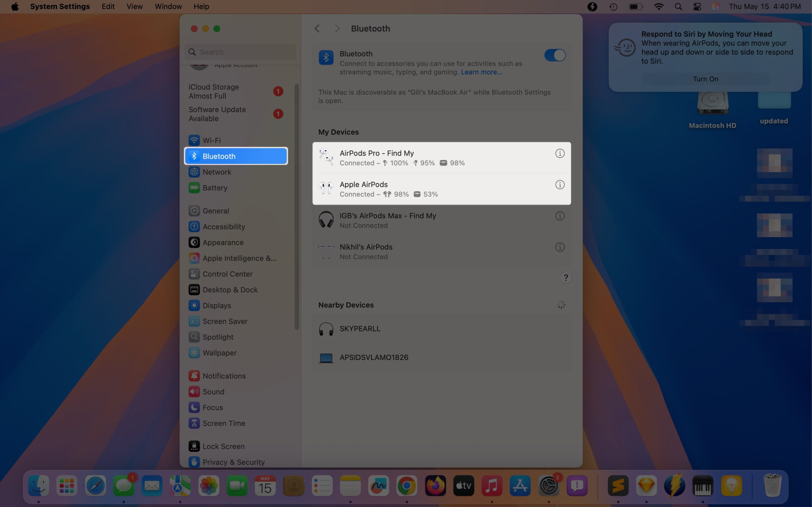Open Displays settings in the sidebar
Viewport: 812px width, 507px height.
pos(216,305)
